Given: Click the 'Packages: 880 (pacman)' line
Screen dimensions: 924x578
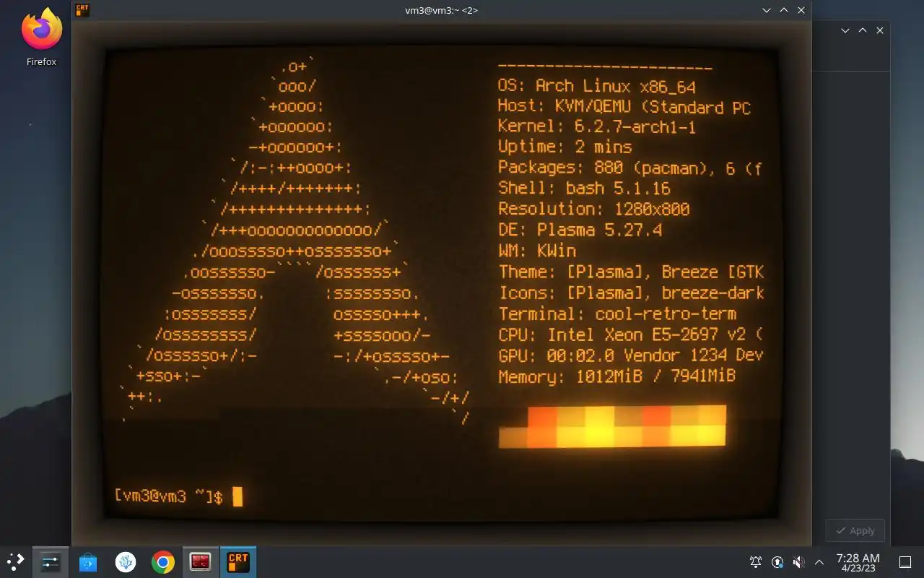Looking at the screenshot, I should [629, 168].
